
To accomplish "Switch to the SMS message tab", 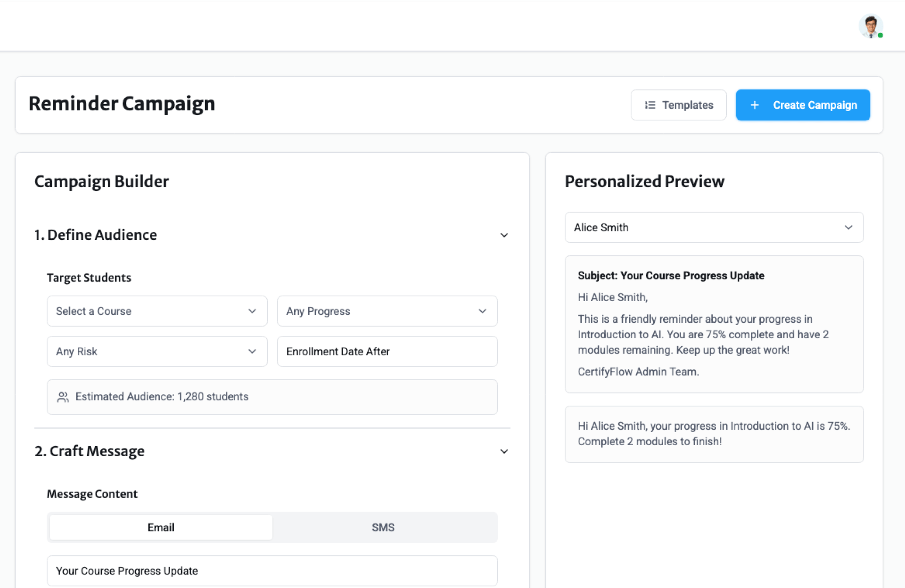I will point(383,527).
